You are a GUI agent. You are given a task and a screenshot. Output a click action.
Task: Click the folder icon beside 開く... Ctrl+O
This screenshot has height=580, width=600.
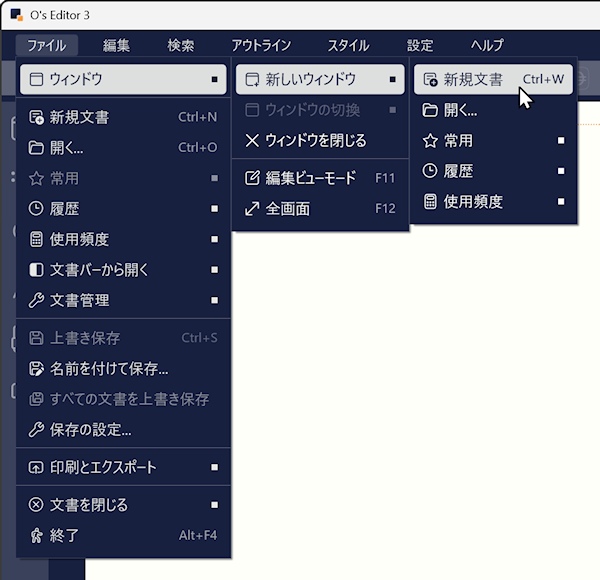tap(37, 148)
